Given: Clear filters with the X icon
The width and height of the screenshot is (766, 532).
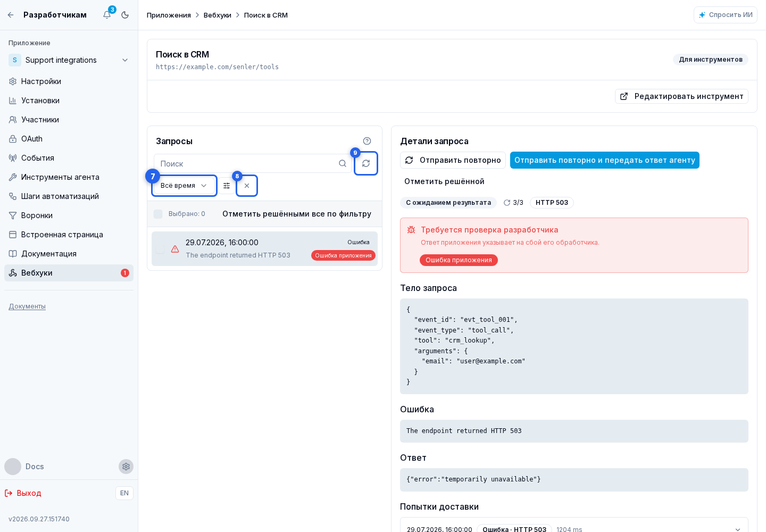Looking at the screenshot, I should click(x=247, y=186).
